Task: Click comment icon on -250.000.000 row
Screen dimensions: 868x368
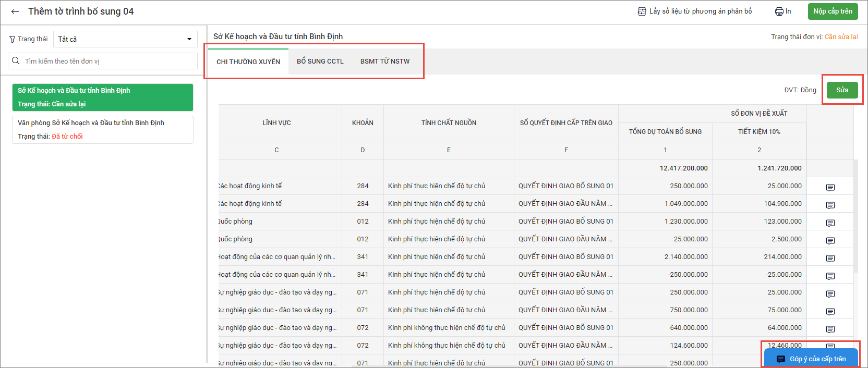Action: [830, 276]
